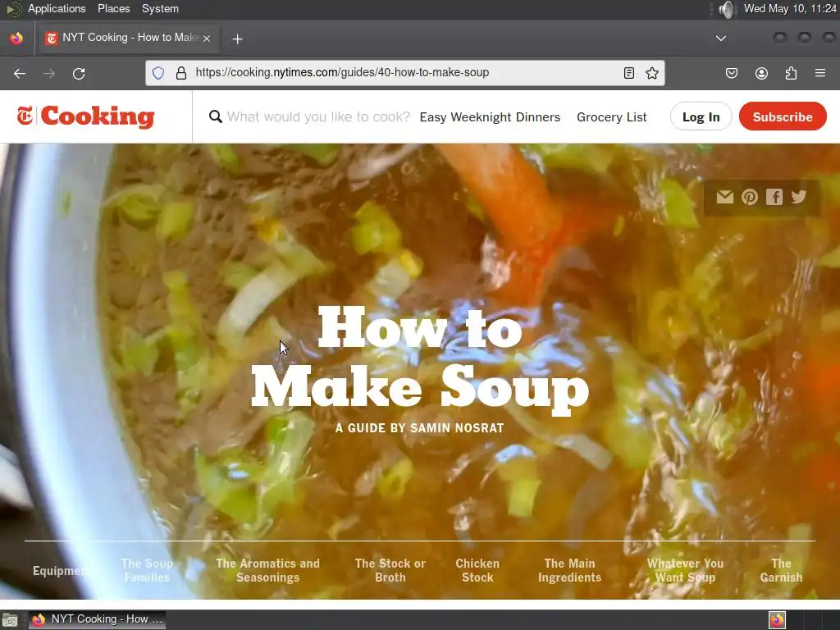
Task: Click the NYT Cooking taskbar window button
Action: [98, 620]
